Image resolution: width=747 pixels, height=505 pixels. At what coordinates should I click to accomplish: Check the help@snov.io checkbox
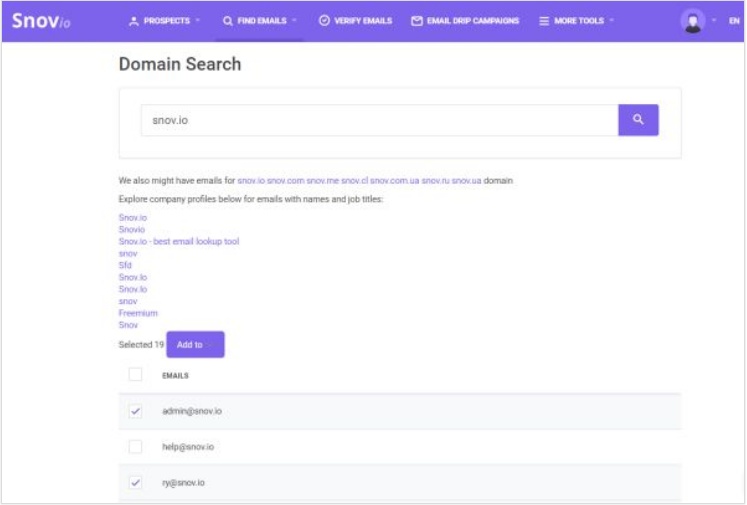(135, 446)
